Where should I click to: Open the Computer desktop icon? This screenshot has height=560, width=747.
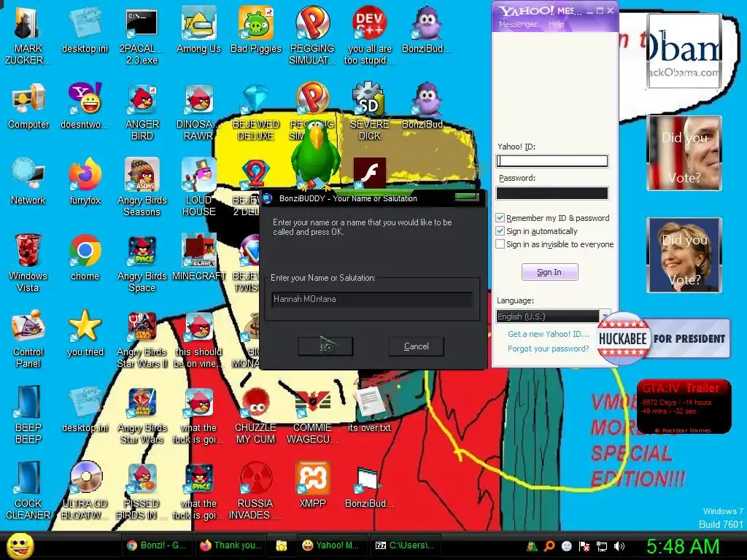(x=28, y=106)
